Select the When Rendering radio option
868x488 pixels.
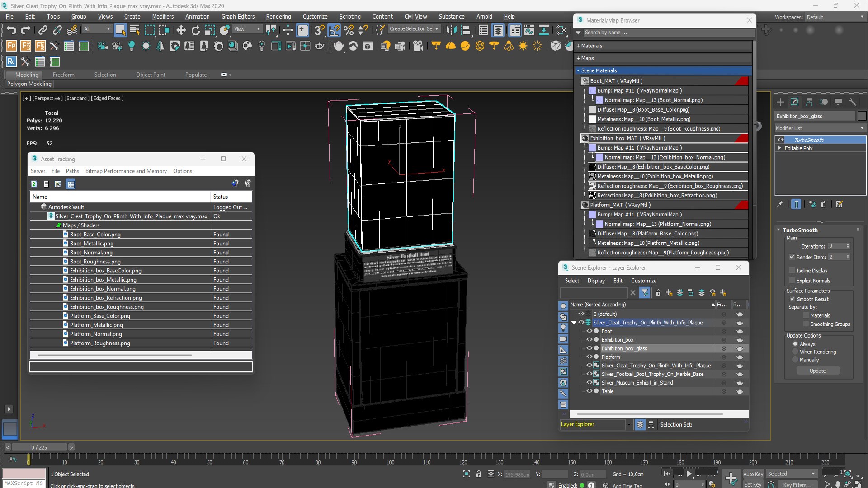coord(795,352)
